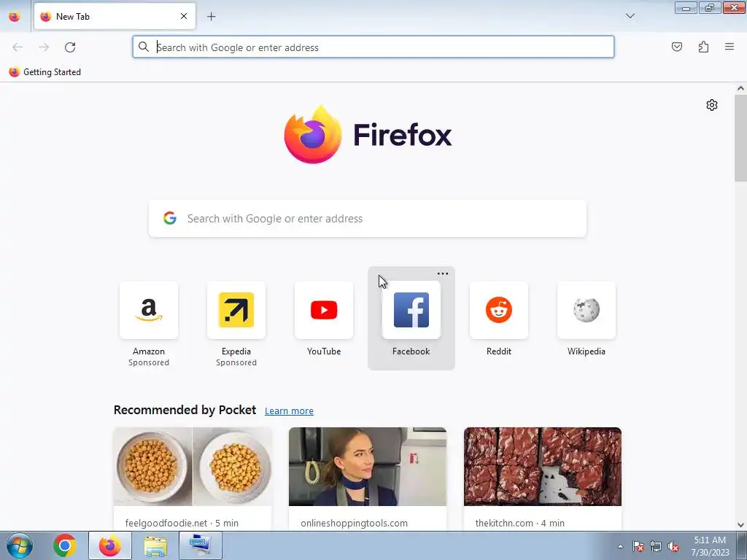This screenshot has height=560, width=747.
Task: Open a new tab with plus button
Action: click(x=211, y=16)
